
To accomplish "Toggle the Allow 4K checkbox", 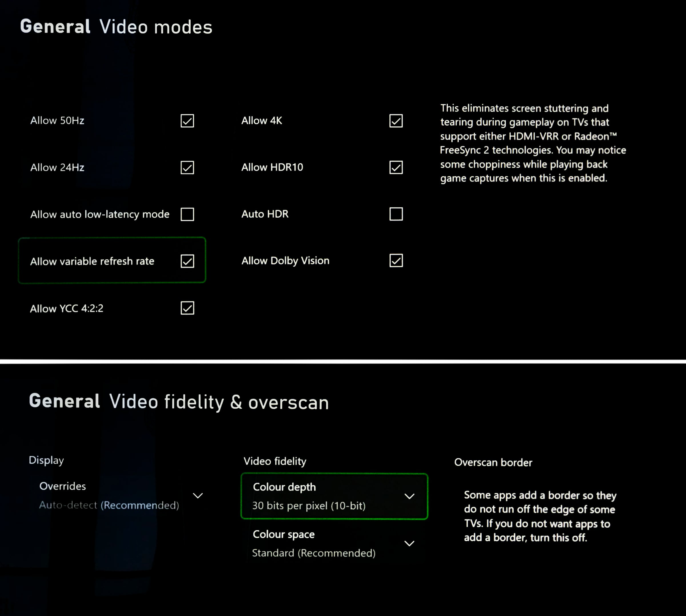I will (396, 121).
